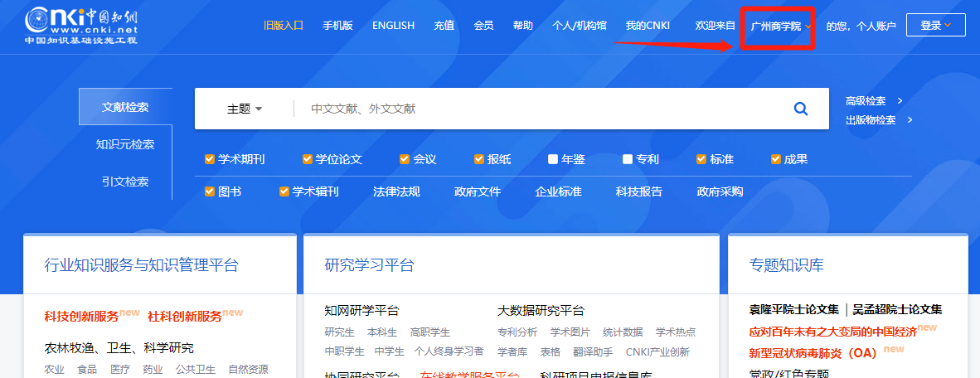Open the 旧版入口 link
Screen dimensions: 980x378
[284, 26]
